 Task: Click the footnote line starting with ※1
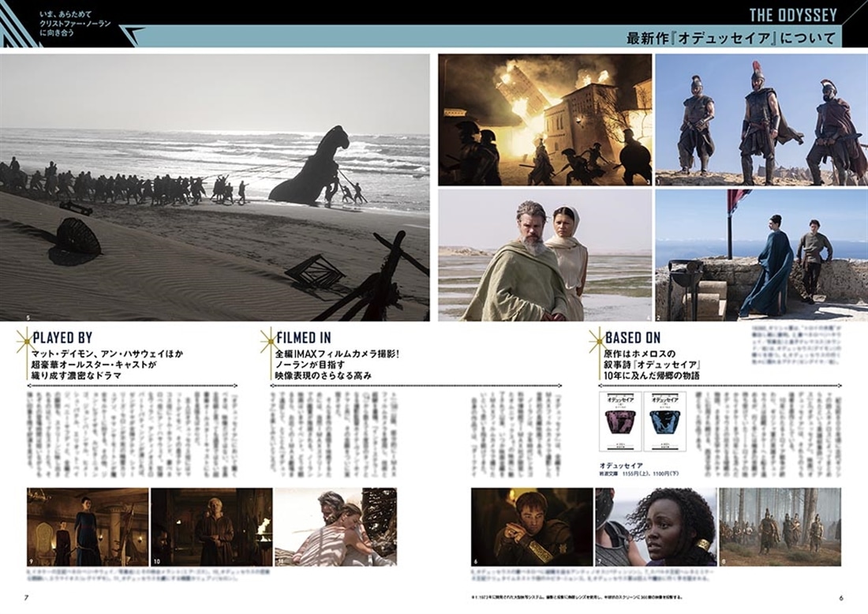(x=576, y=597)
